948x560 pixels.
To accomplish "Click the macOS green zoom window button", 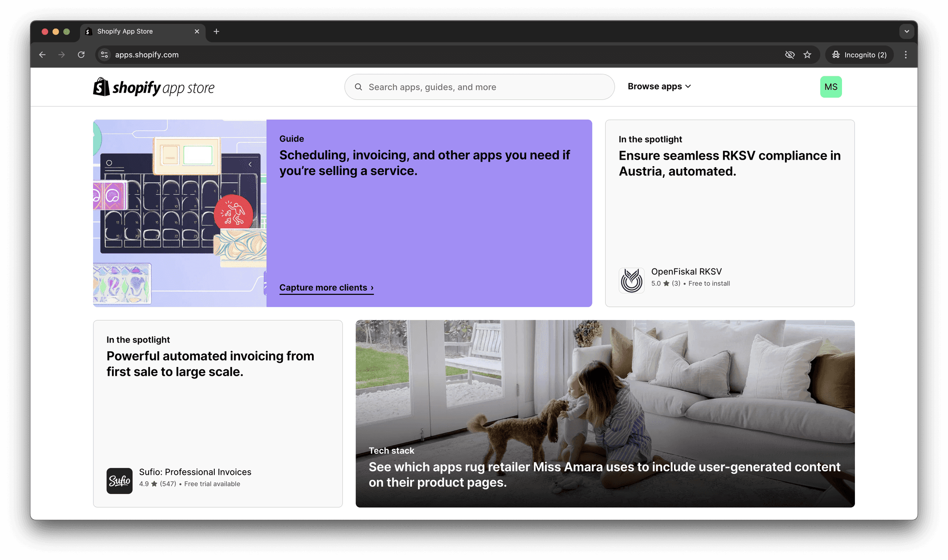I will 67,31.
